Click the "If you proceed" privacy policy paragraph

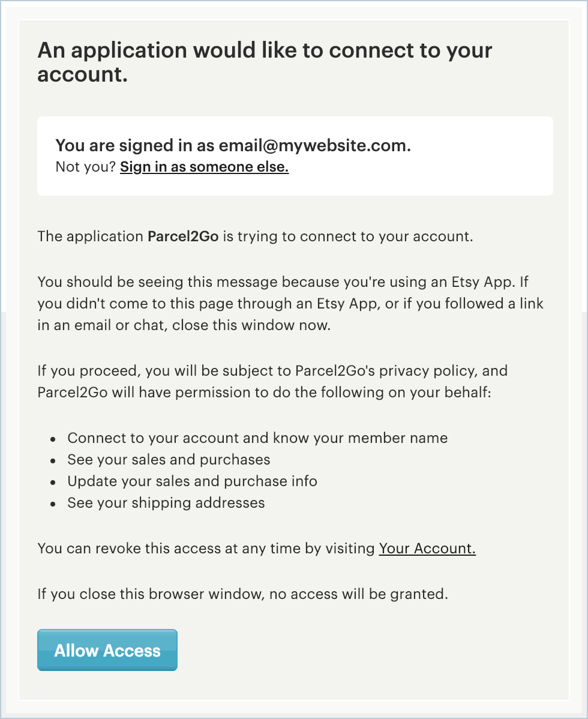coord(272,382)
